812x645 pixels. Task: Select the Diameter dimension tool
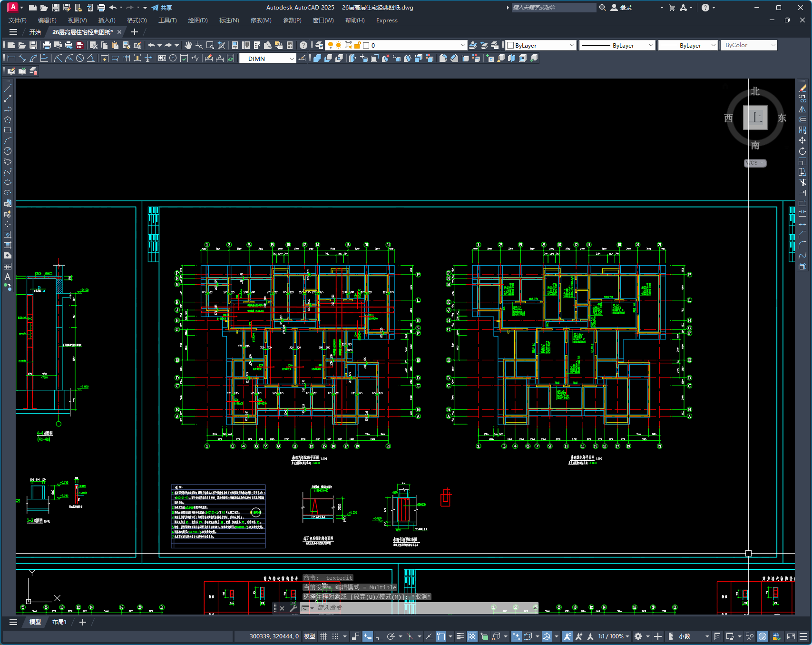(x=80, y=58)
